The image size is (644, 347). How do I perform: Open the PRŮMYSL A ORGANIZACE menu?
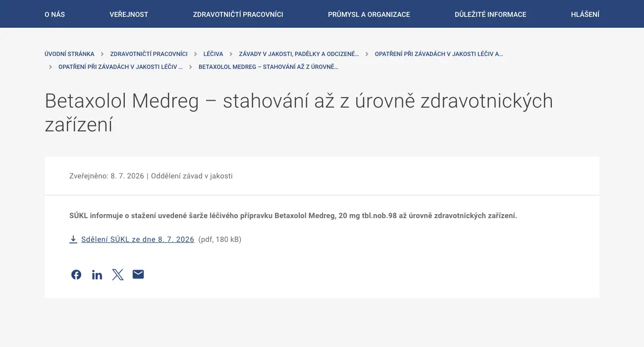point(369,14)
